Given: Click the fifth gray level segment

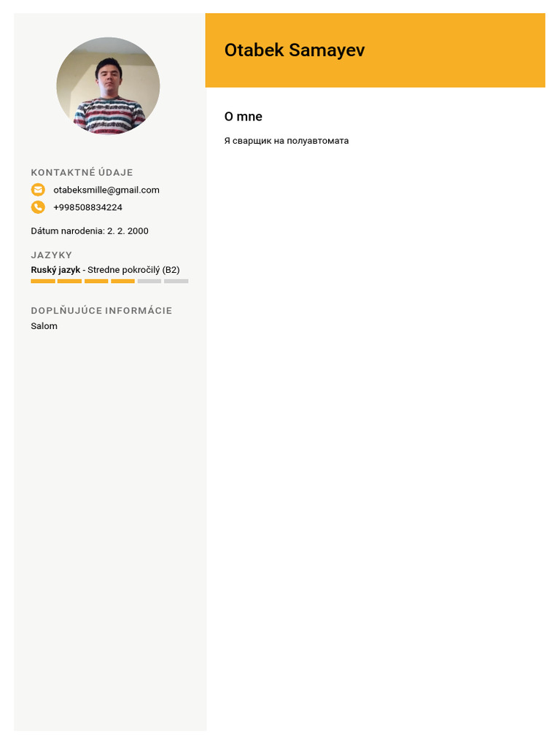Looking at the screenshot, I should click(x=149, y=281).
